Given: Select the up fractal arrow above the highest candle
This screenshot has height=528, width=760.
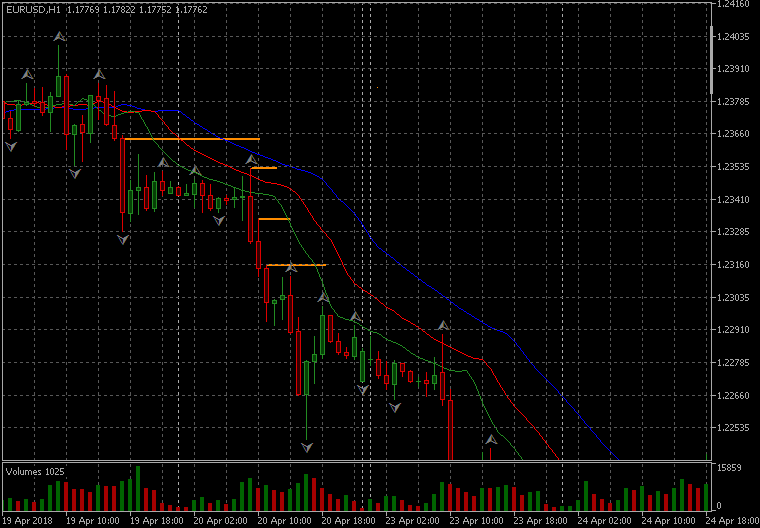Looking at the screenshot, I should pyautogui.click(x=59, y=36).
